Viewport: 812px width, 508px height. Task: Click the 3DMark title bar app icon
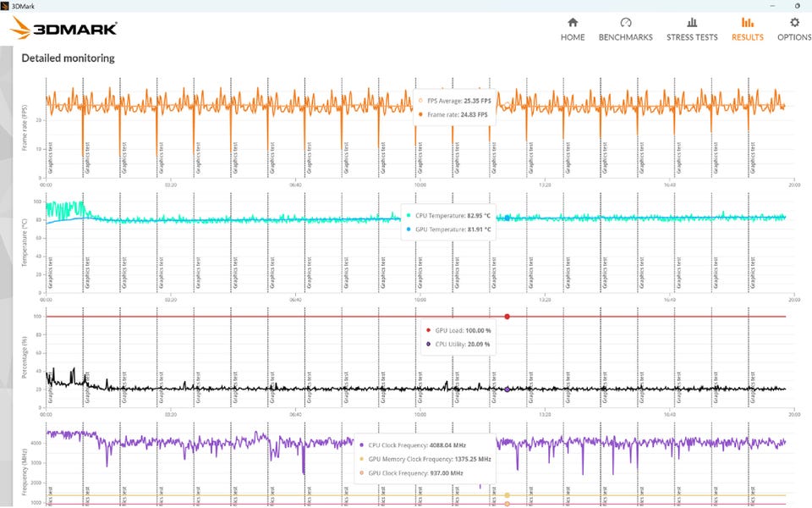pyautogui.click(x=5, y=6)
